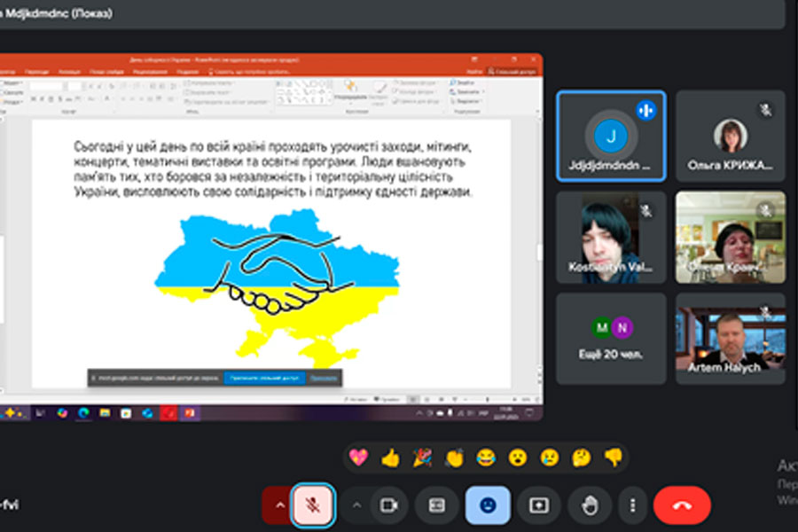Image resolution: width=798 pixels, height=532 pixels.
Task: Click the Tell me search box in PowerPoint
Action: [x=250, y=72]
